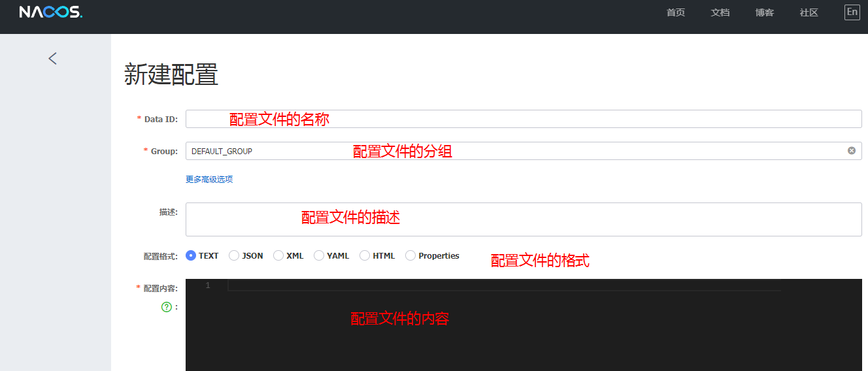The width and height of the screenshot is (868, 371).
Task: Select YAML as the config format
Action: [x=319, y=256]
